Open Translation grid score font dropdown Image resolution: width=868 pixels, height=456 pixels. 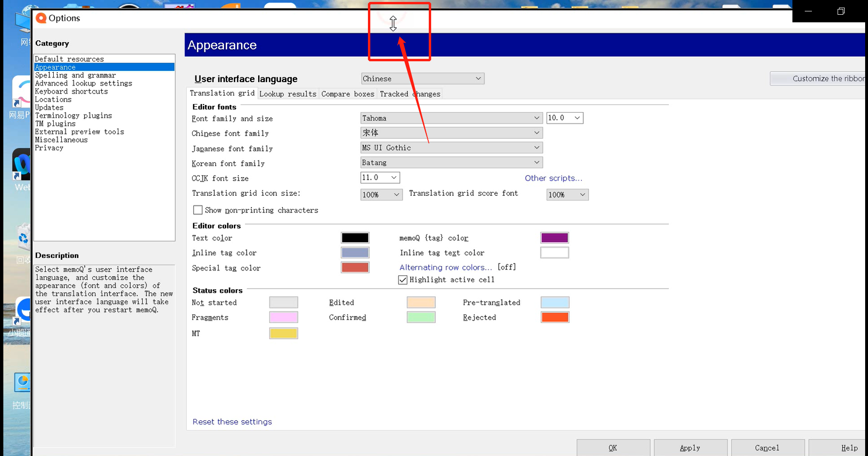(x=568, y=195)
